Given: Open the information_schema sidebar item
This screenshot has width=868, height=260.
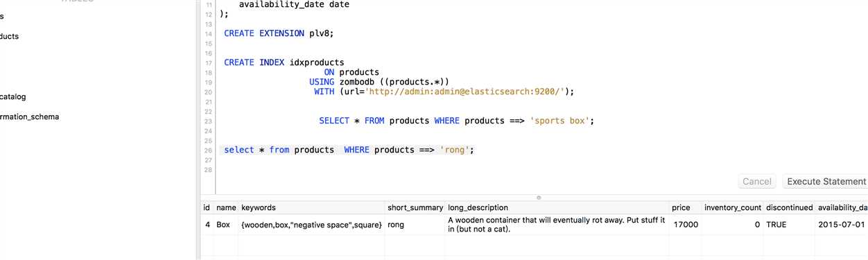Looking at the screenshot, I should point(29,116).
